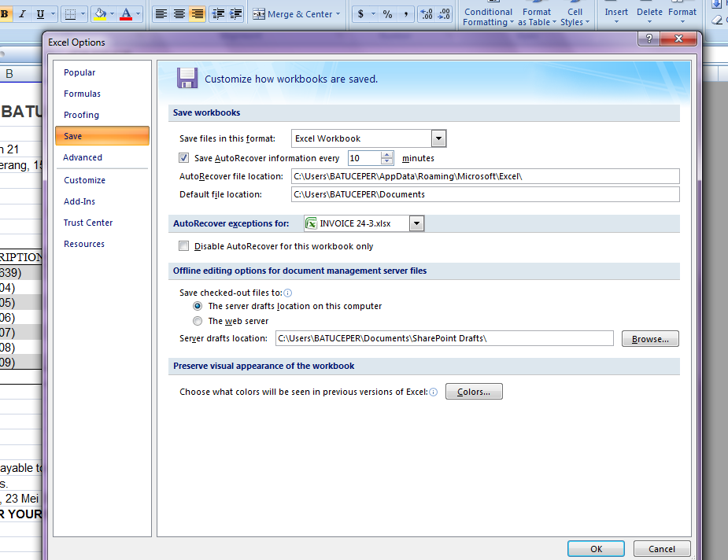The width and height of the screenshot is (728, 560).
Task: Click AutoRecover file location field
Action: [485, 176]
